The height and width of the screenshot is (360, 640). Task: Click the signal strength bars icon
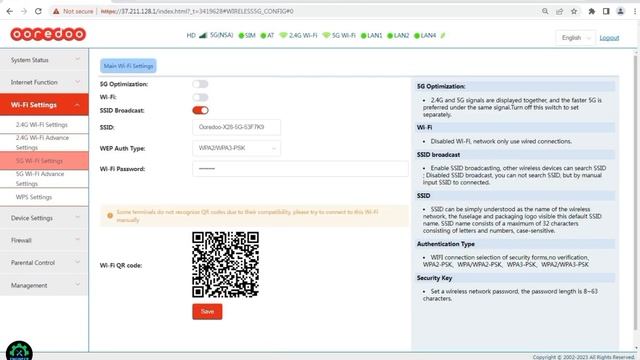(203, 36)
